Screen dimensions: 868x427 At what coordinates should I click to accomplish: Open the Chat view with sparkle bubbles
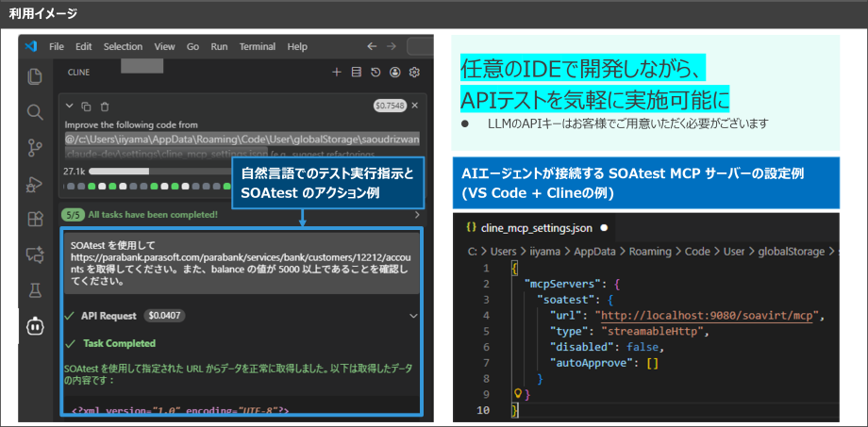(x=35, y=255)
